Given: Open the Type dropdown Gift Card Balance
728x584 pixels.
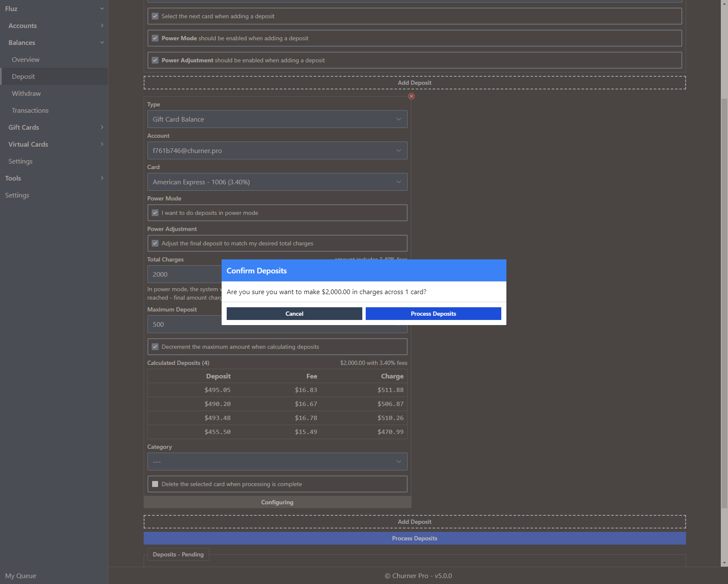Looking at the screenshot, I should click(277, 119).
